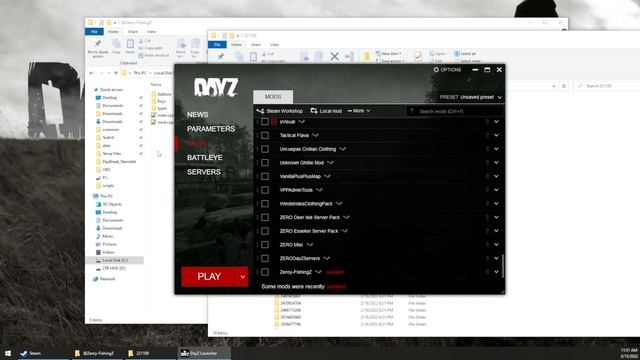Viewport: 640px width, 360px height.
Task: Open the NEWS section of the launcher
Action: click(x=198, y=115)
